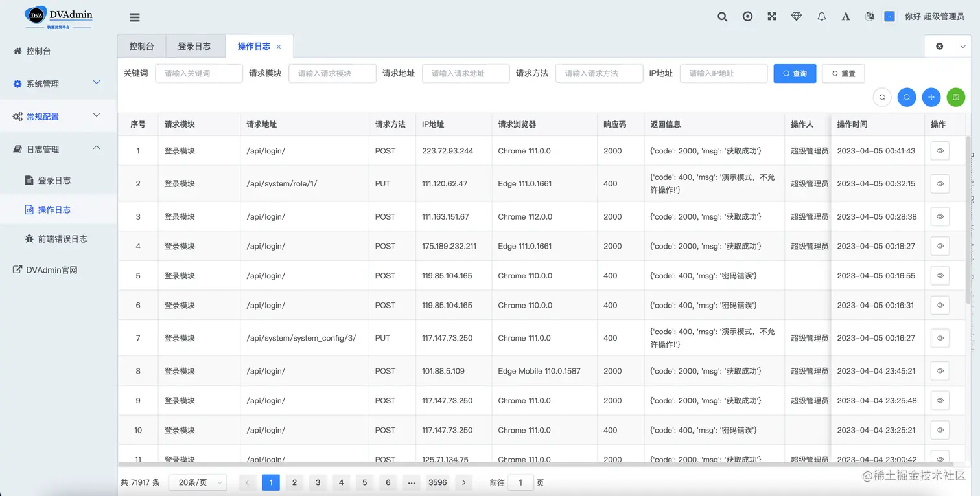Open the language translate icon
The width and height of the screenshot is (980, 496).
pos(870,17)
